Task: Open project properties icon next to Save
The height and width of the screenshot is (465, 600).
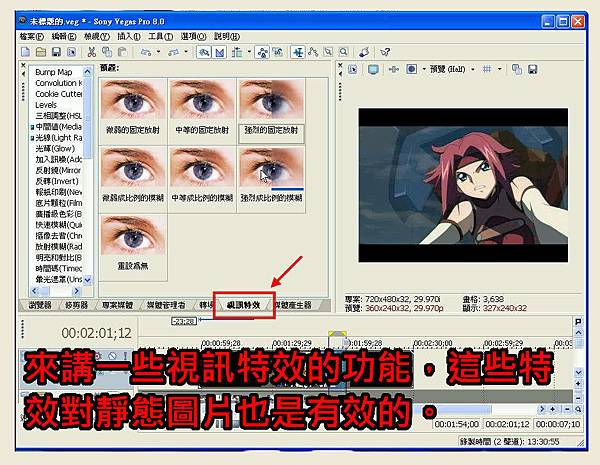Action: click(72, 52)
